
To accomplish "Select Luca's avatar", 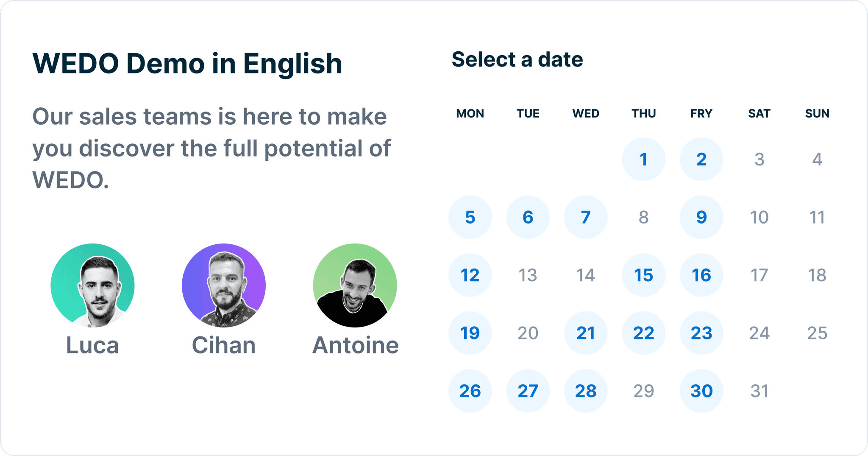I will 93,285.
